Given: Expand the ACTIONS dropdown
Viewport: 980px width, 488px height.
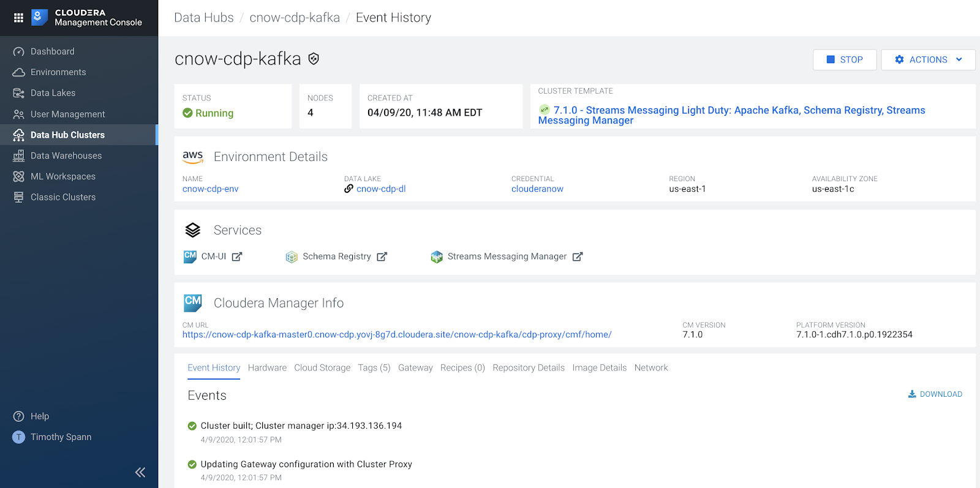Looking at the screenshot, I should point(928,59).
